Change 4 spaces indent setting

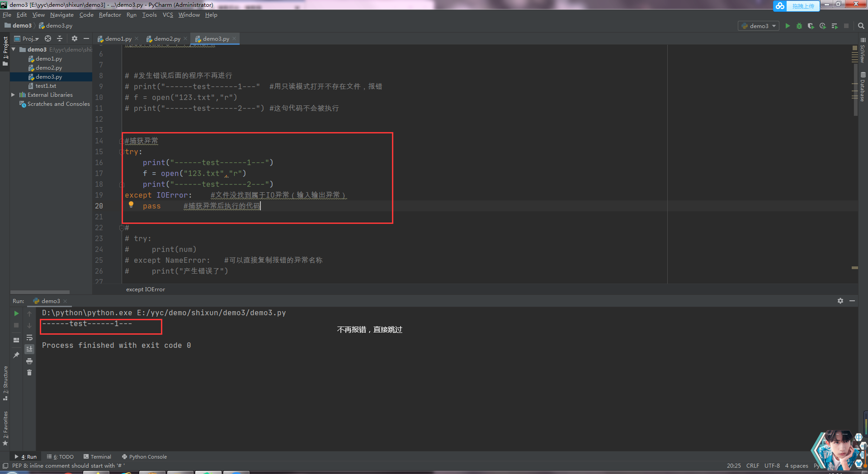pos(797,466)
